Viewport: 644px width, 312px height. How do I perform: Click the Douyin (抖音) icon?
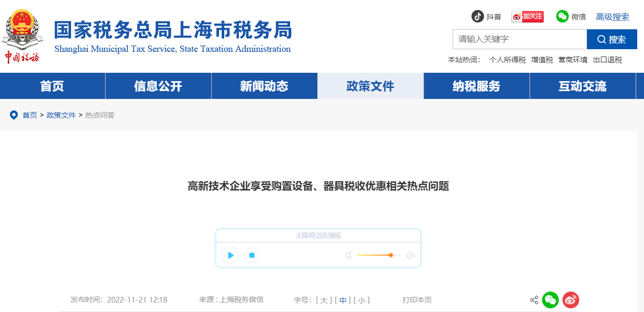[x=478, y=16]
